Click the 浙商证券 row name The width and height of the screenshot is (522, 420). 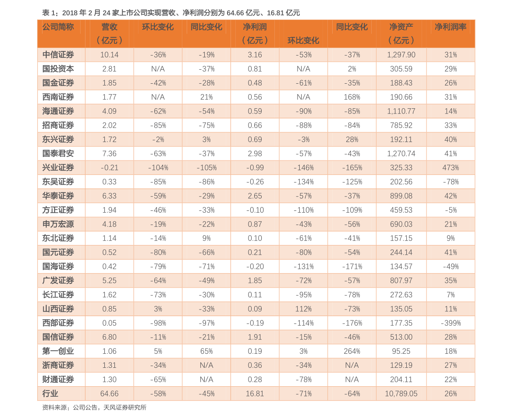pyautogui.click(x=58, y=365)
